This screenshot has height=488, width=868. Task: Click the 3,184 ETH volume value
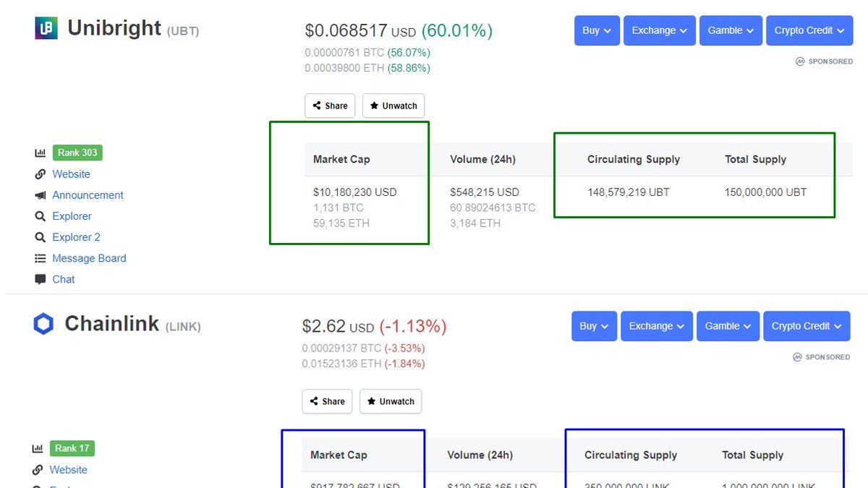click(475, 223)
